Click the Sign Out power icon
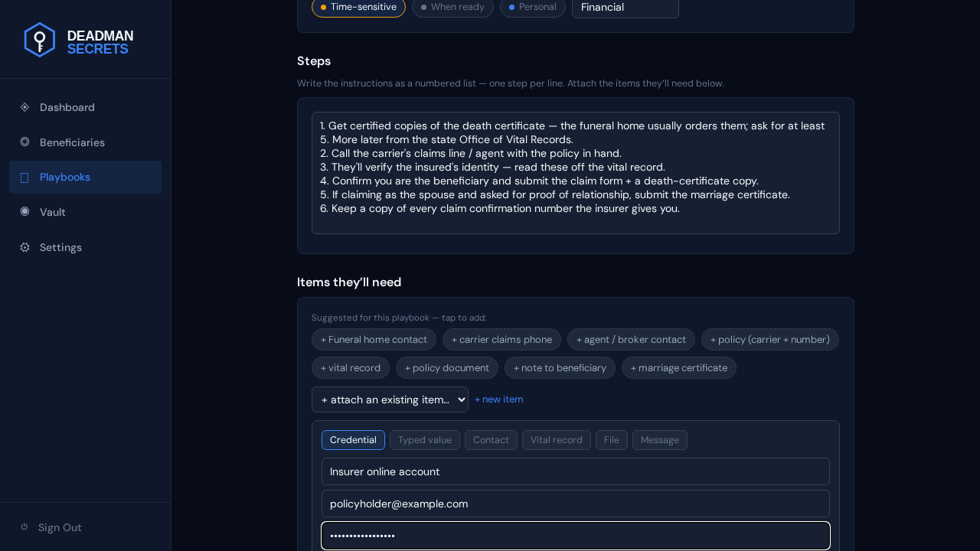The image size is (980, 551). tap(24, 527)
